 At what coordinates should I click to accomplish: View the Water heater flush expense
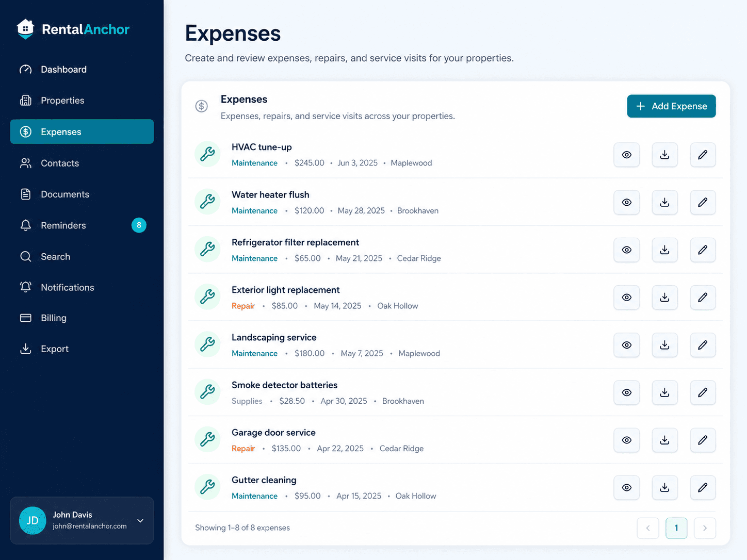[626, 202]
